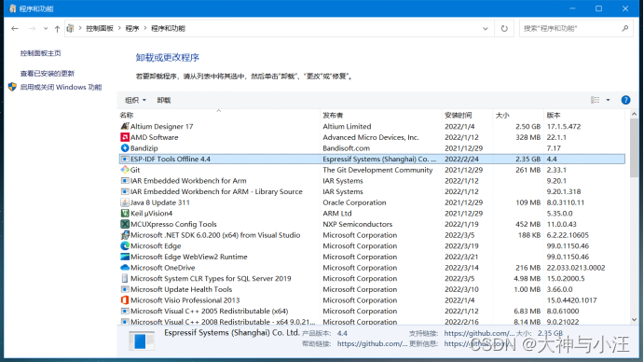Click the Keil µVision4 green icon
The height and width of the screenshot is (362, 644).
point(125,213)
